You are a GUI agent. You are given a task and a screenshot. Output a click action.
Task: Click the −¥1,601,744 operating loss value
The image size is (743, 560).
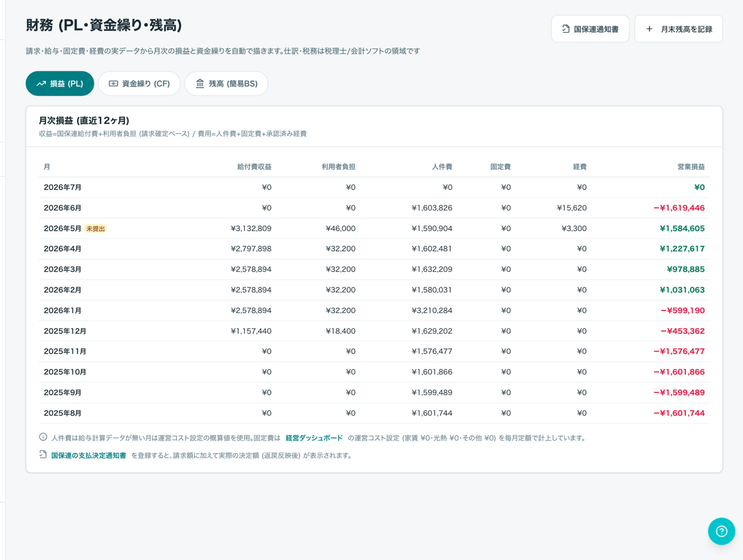pyautogui.click(x=679, y=413)
